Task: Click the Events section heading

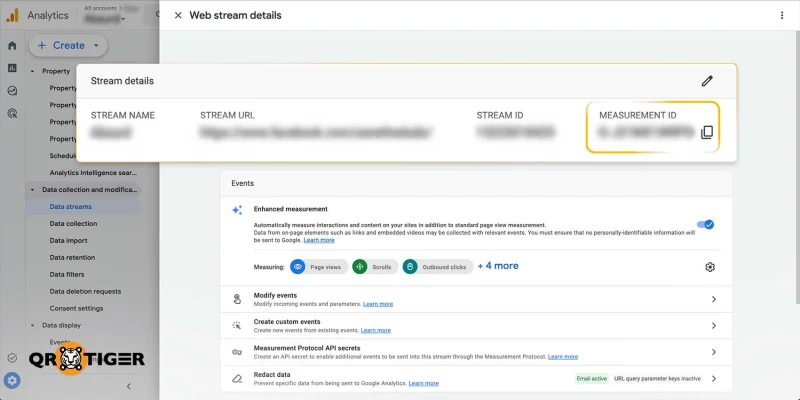Action: coord(242,183)
